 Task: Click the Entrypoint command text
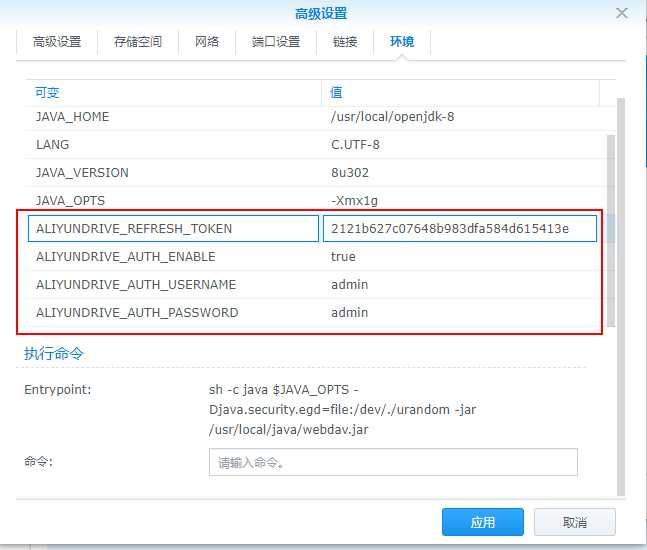click(x=342, y=410)
